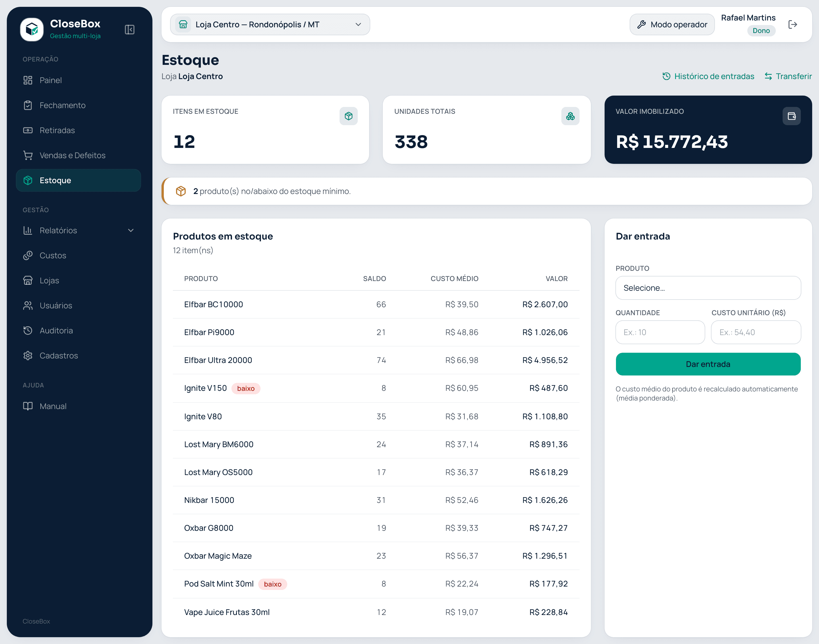819x644 pixels.
Task: Go to Lojas management
Action: pyautogui.click(x=78, y=280)
